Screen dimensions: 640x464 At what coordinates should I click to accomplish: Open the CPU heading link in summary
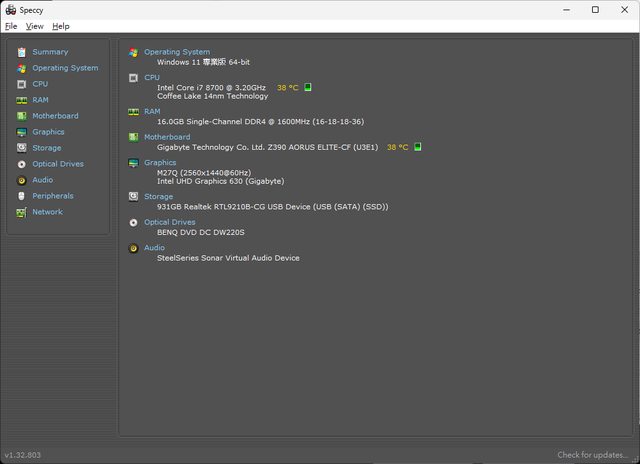tap(151, 77)
